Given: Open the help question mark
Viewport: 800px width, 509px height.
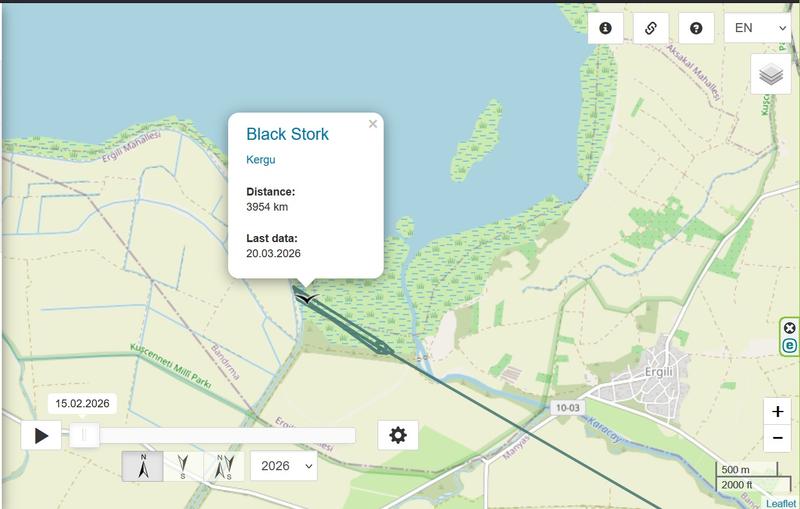Looking at the screenshot, I should (x=696, y=28).
